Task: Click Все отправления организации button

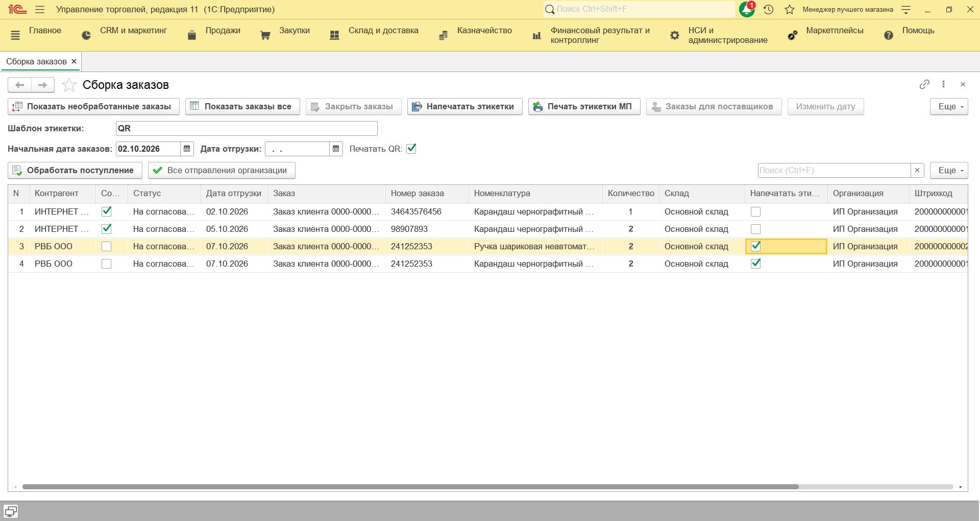Action: (x=222, y=170)
